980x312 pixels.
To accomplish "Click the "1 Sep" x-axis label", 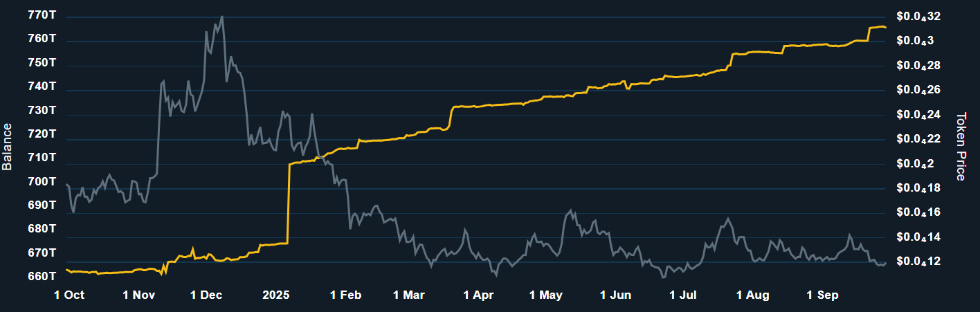I will coord(822,295).
